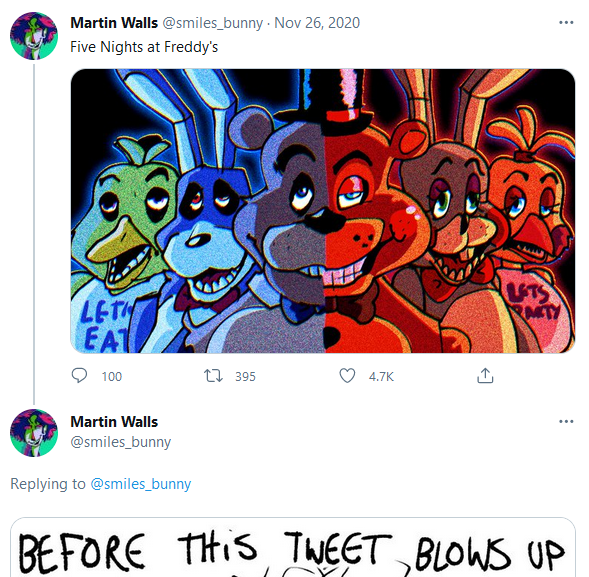589x577 pixels.
Task: Click the Nov 26, 2020 timestamp
Action: pyautogui.click(x=317, y=23)
